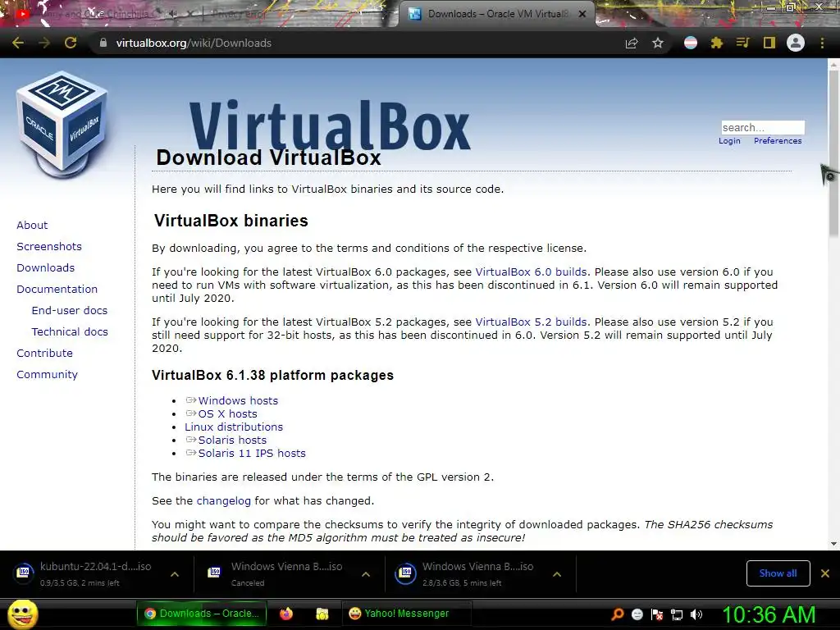Click the round smiley tray icon
This screenshot has height=630, width=840.
click(x=637, y=614)
